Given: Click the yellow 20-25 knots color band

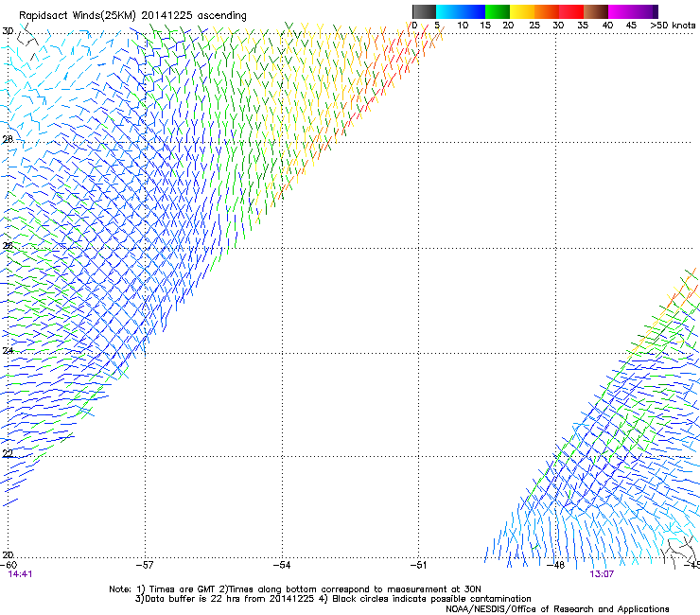Looking at the screenshot, I should tap(522, 11).
